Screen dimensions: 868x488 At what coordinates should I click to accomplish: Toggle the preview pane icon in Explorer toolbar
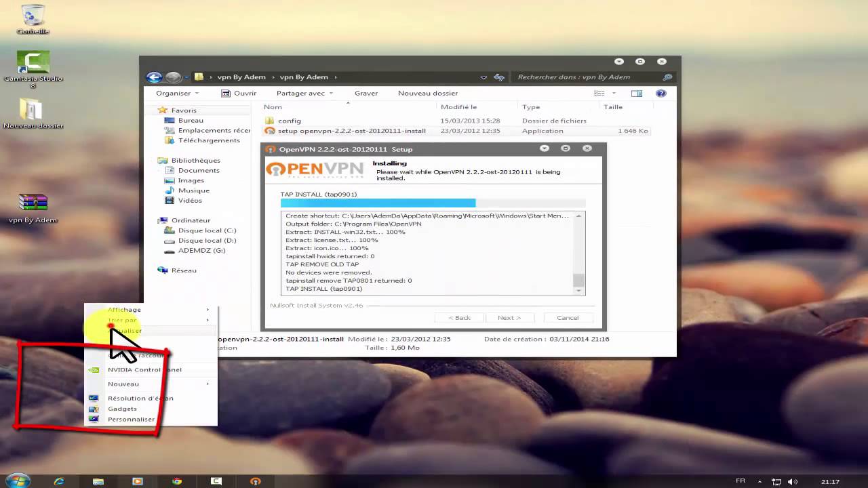click(x=637, y=94)
